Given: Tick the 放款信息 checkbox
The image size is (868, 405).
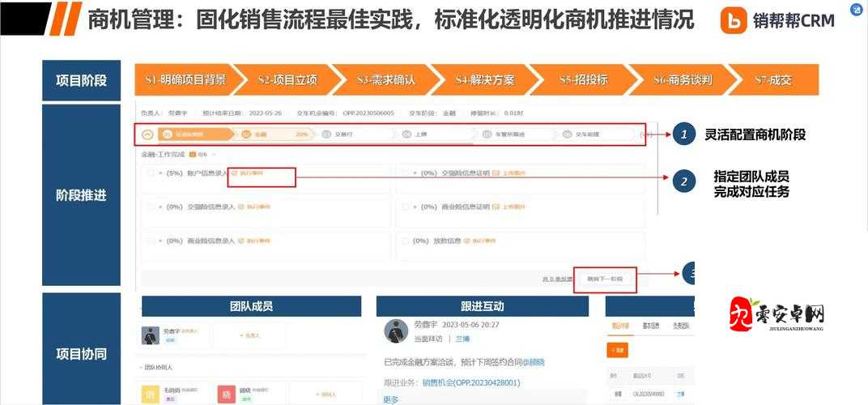Looking at the screenshot, I should point(405,241).
